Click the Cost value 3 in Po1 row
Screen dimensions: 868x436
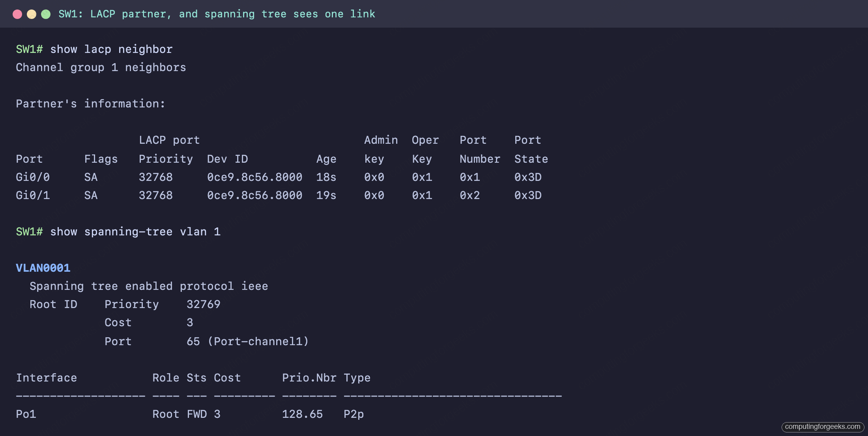coord(217,414)
